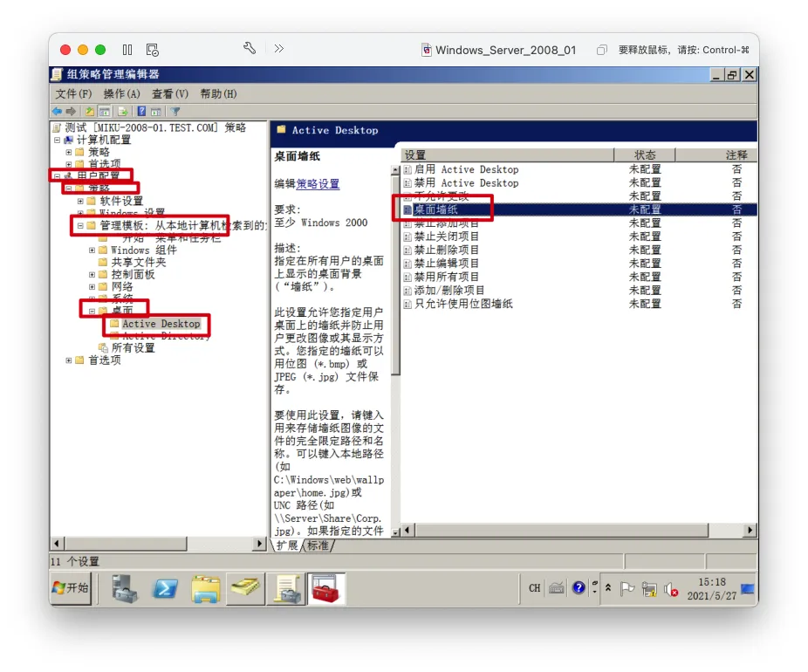Click the VM snapshot icon in title bar

pyautogui.click(x=153, y=50)
